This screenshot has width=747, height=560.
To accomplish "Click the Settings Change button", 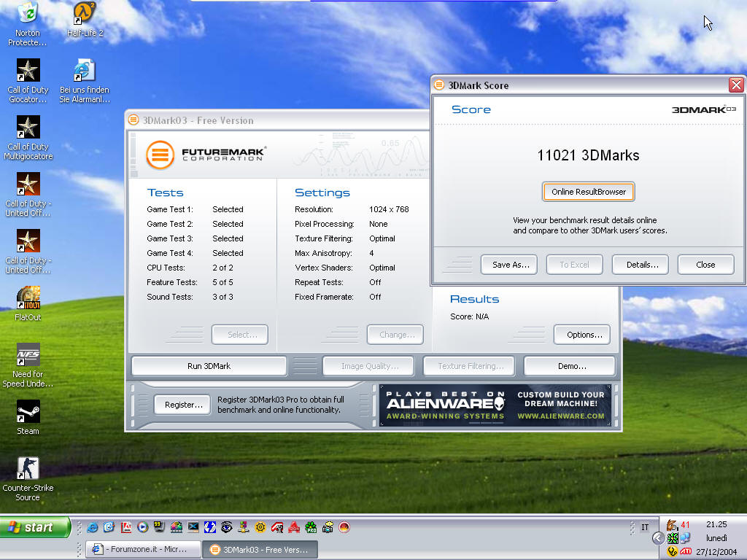I will pyautogui.click(x=395, y=335).
